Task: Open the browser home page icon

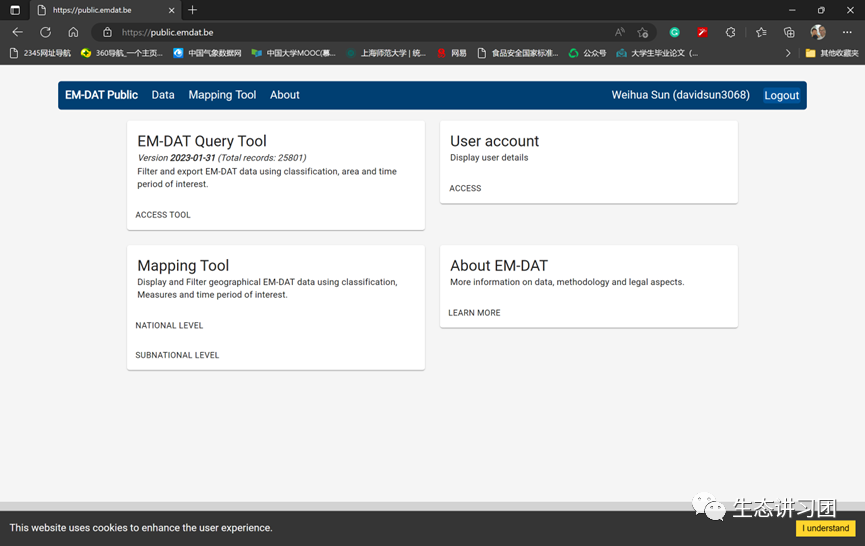Action: (x=73, y=32)
